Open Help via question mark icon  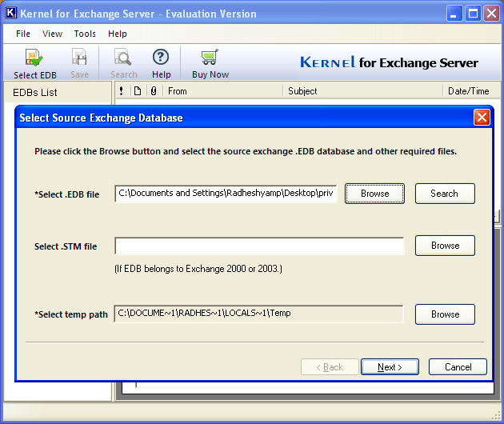click(x=161, y=57)
